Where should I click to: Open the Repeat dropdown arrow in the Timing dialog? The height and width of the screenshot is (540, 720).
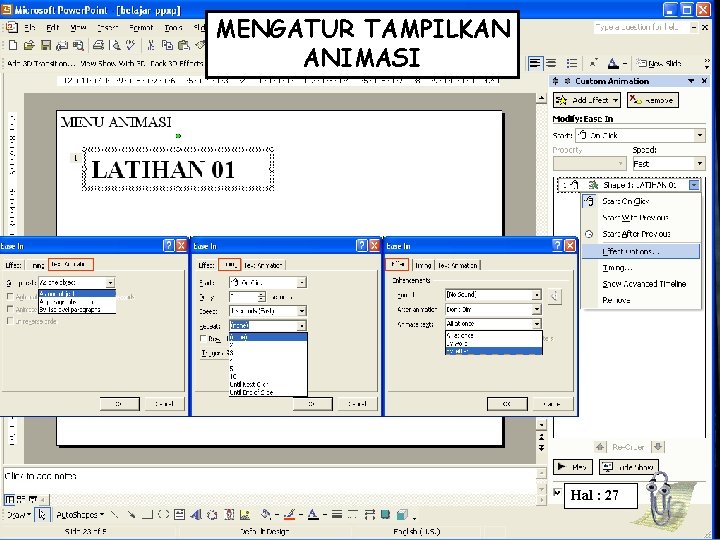[302, 326]
